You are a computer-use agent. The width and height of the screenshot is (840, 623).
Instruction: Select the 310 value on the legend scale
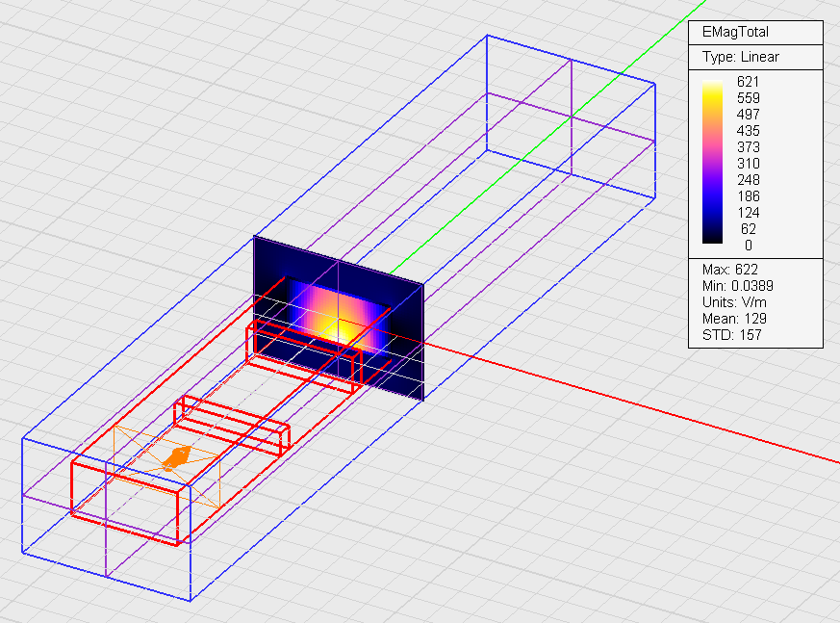[748, 164]
